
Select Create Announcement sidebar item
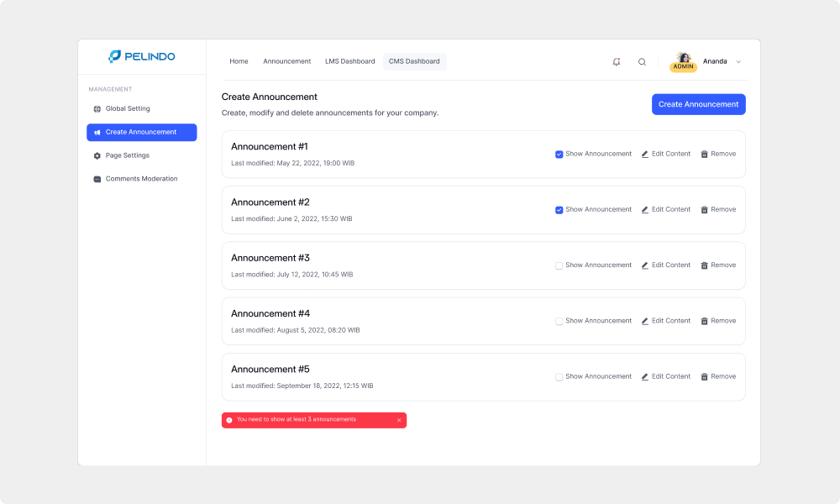click(x=141, y=132)
